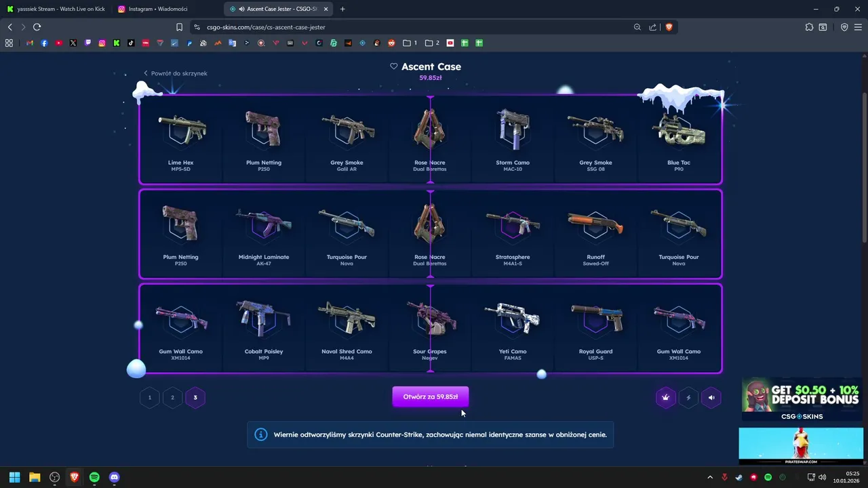Open the pirateswap.com ad banner
Viewport: 868px width, 488px height.
click(802, 446)
